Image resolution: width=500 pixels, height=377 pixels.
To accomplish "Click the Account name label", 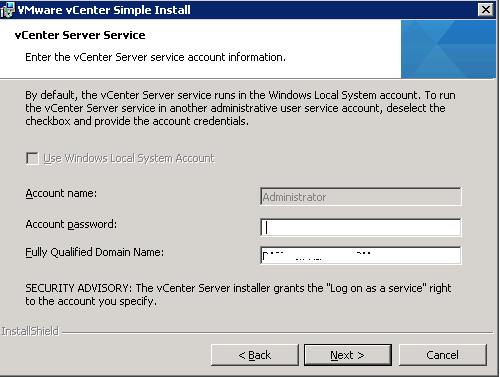I will 61,193.
